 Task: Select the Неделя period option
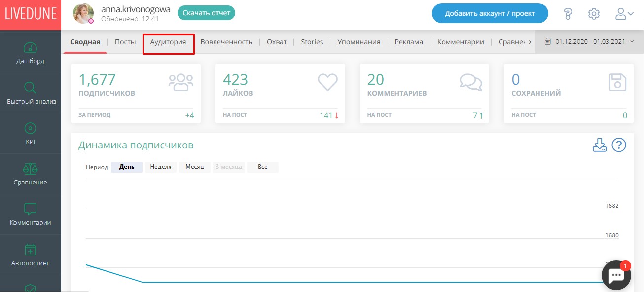(x=161, y=167)
